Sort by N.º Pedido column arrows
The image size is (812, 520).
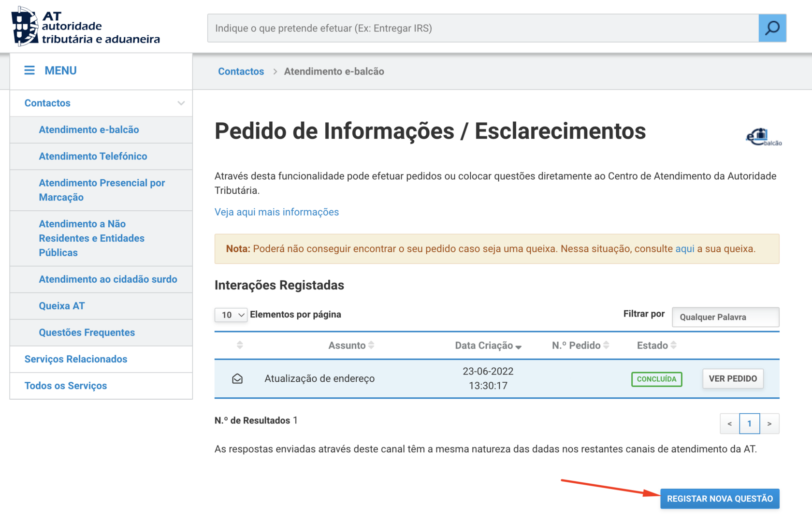pyautogui.click(x=606, y=346)
